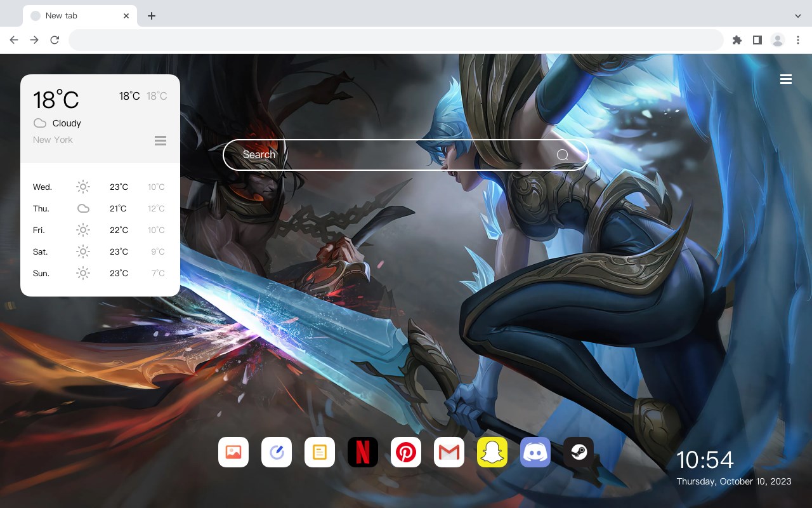
Task: Focus the Chrome address bar
Action: click(x=396, y=40)
